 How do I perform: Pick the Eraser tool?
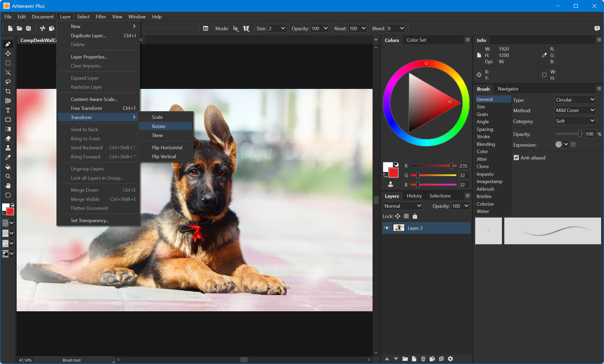click(8, 138)
